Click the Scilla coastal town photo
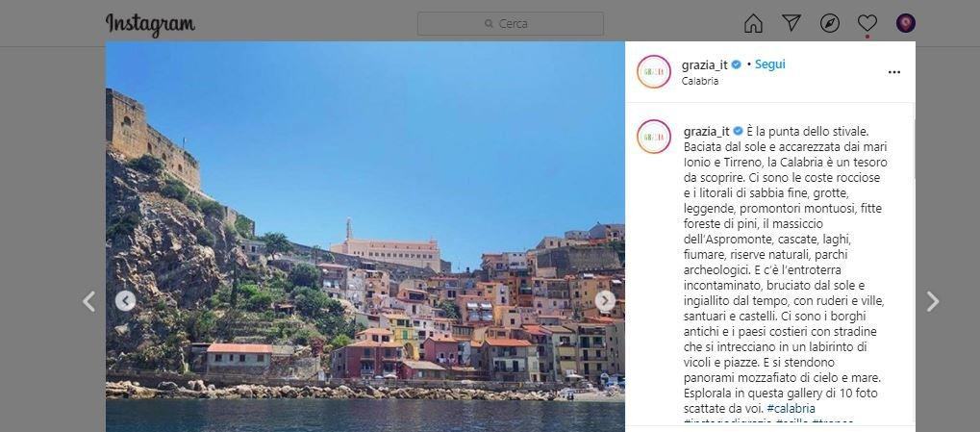This screenshot has width=980, height=432. pos(365,237)
